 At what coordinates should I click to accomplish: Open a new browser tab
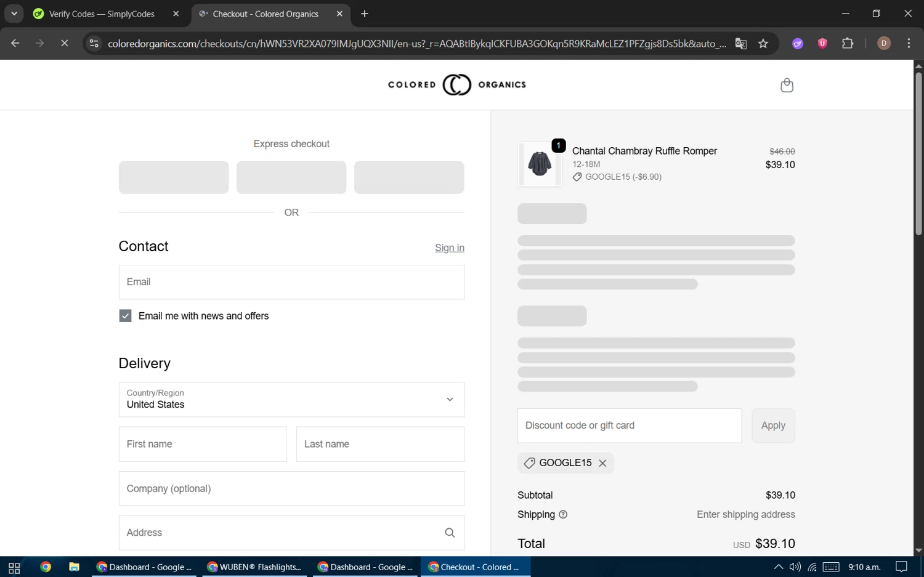365,14
